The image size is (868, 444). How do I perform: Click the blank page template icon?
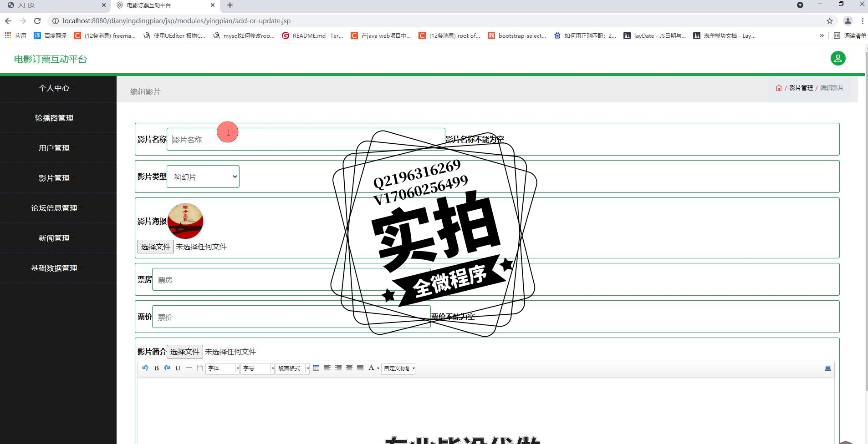point(200,368)
